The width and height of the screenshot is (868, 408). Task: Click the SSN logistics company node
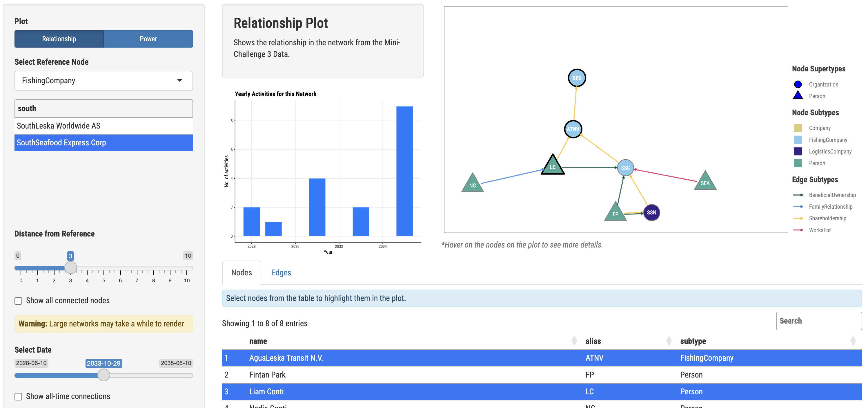point(651,212)
